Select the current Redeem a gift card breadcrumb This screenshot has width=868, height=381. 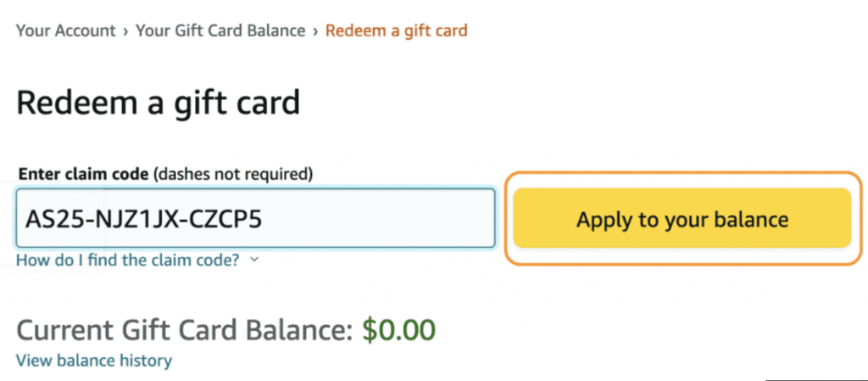[396, 31]
